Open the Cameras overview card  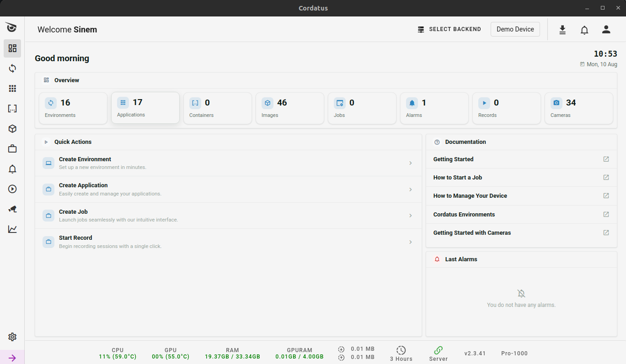(x=579, y=108)
